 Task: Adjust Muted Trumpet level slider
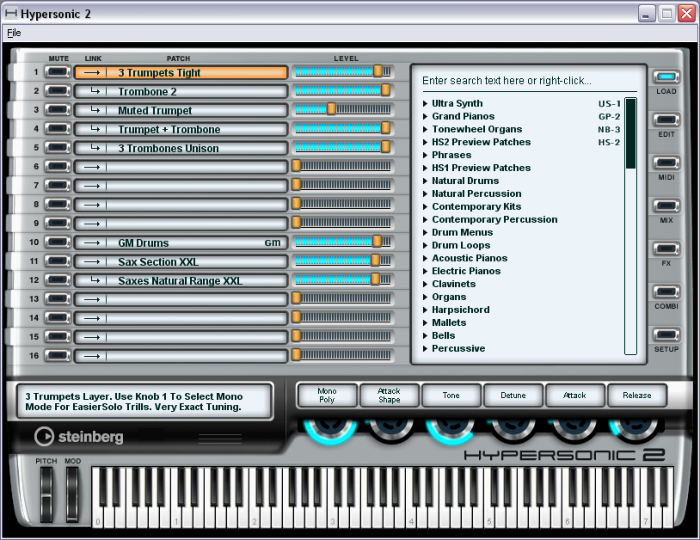331,109
